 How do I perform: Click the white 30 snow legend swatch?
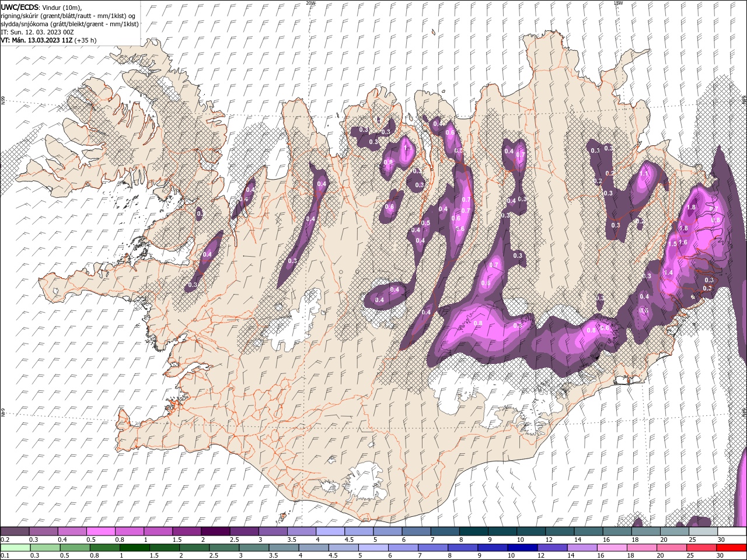click(x=732, y=531)
